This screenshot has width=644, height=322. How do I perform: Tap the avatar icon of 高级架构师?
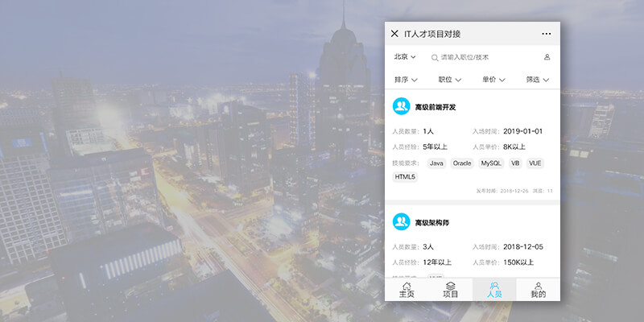[401, 221]
